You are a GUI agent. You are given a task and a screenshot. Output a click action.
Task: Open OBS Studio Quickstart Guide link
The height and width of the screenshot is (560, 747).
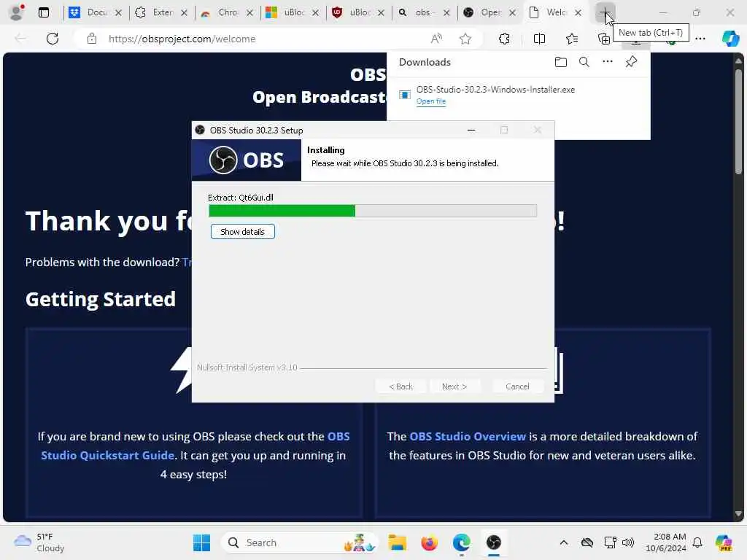[196, 446]
